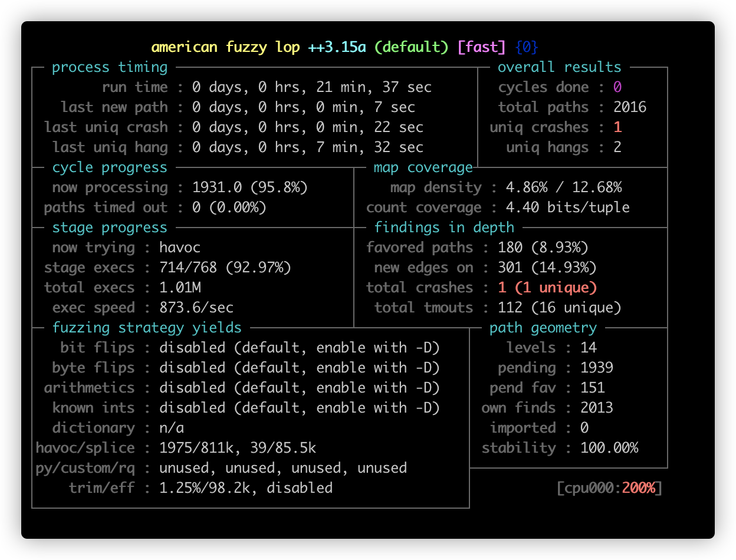
Task: Click the red '1 (1 unique)' crashes value
Action: click(547, 288)
